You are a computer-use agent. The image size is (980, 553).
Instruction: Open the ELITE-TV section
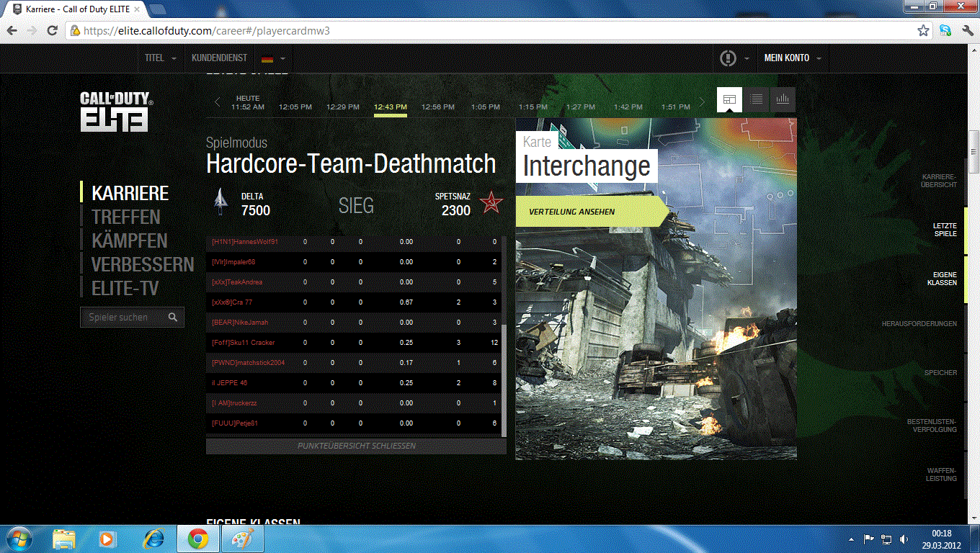coord(125,289)
